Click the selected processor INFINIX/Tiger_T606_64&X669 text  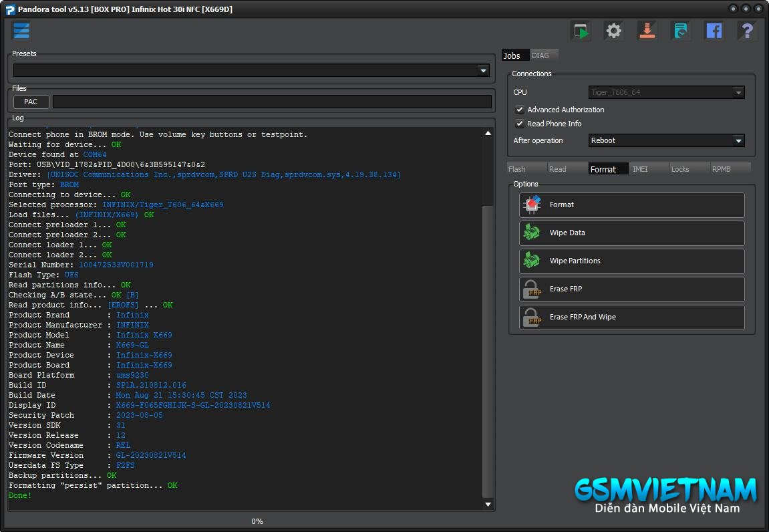pyautogui.click(x=163, y=205)
